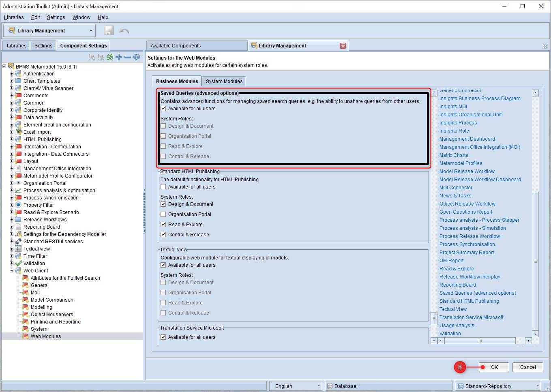Click the BPMS Metamodel root library icon

pyautogui.click(x=11, y=66)
